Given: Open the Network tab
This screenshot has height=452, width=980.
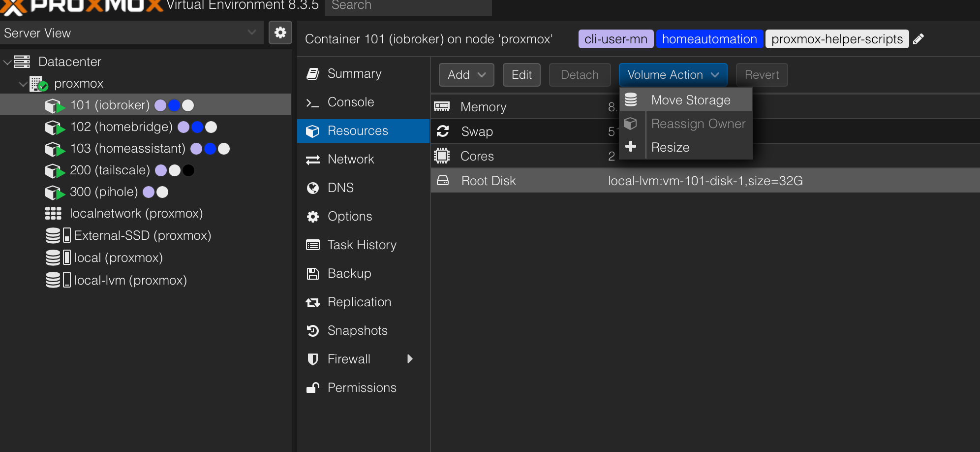Looking at the screenshot, I should tap(350, 159).
